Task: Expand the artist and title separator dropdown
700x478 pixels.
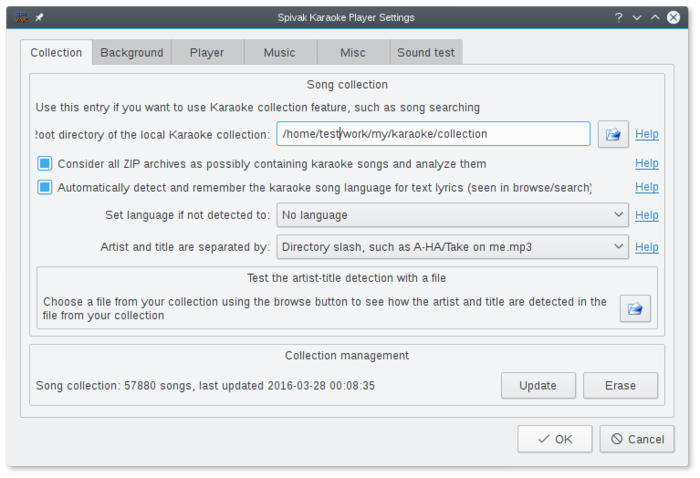Action: pos(452,247)
